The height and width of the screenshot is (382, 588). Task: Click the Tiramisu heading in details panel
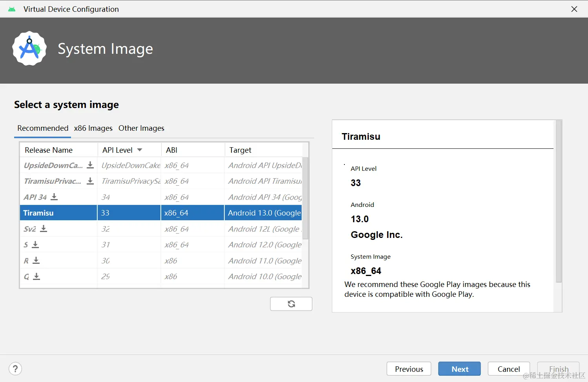coord(361,137)
